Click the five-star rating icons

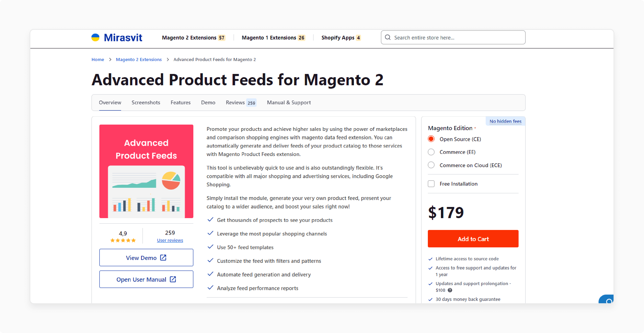coord(123,240)
